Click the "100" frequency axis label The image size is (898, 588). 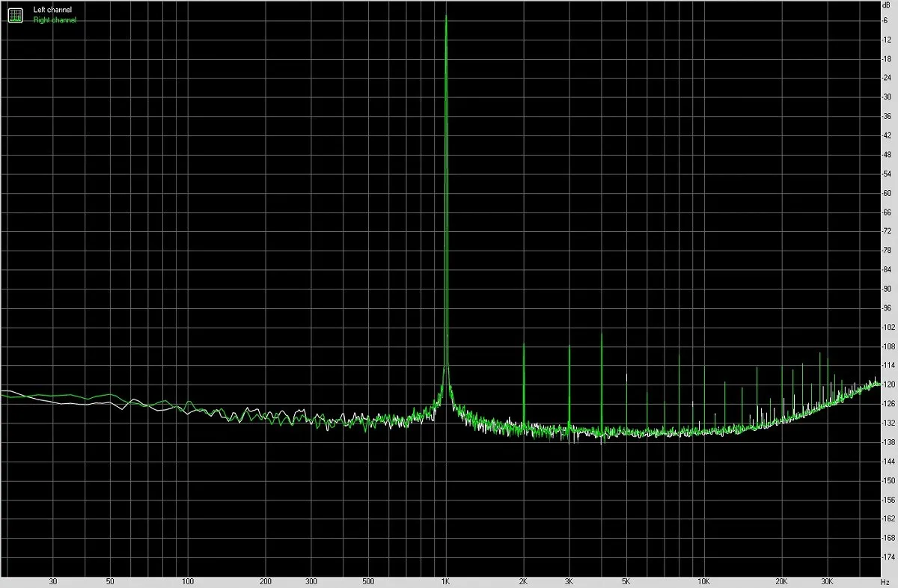pyautogui.click(x=189, y=581)
